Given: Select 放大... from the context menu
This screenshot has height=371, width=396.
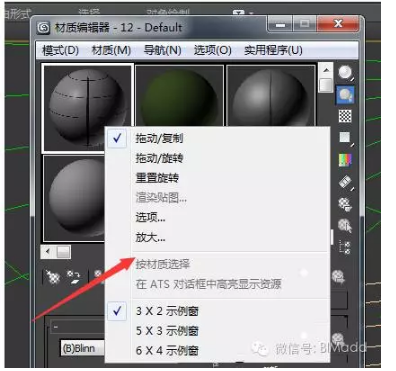Looking at the screenshot, I should pos(150,237).
